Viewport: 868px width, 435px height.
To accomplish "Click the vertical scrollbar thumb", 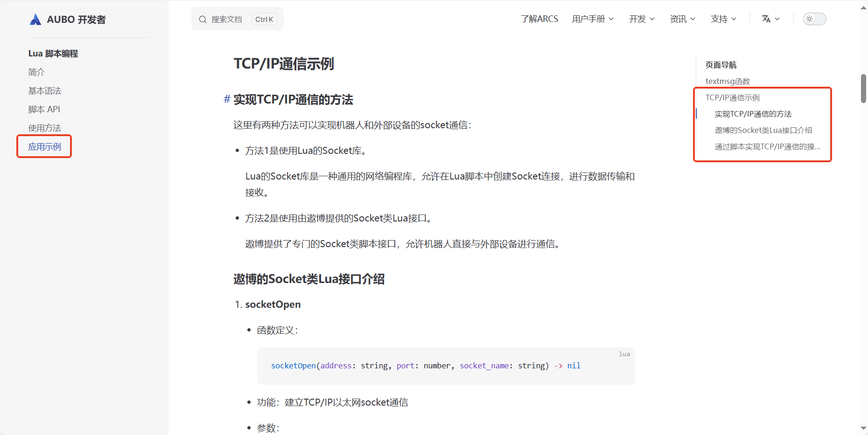I will pos(864,89).
